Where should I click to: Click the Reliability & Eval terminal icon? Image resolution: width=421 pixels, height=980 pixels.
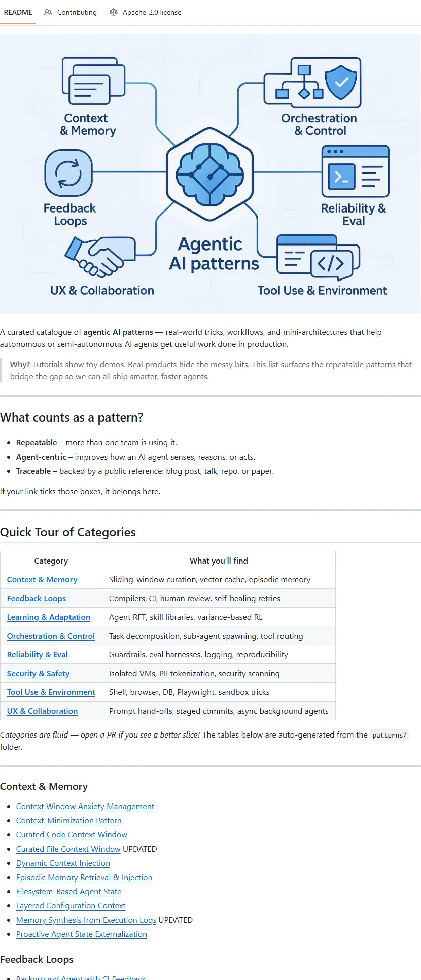click(355, 172)
